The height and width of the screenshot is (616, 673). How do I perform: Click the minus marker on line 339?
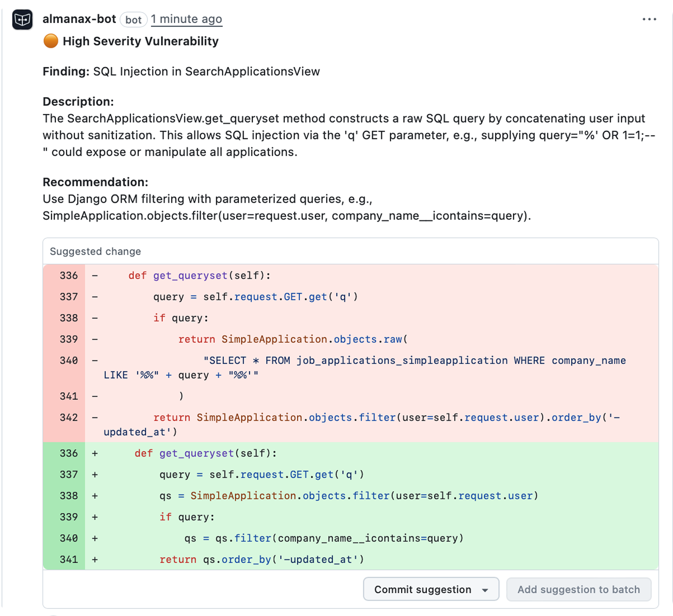pos(95,339)
